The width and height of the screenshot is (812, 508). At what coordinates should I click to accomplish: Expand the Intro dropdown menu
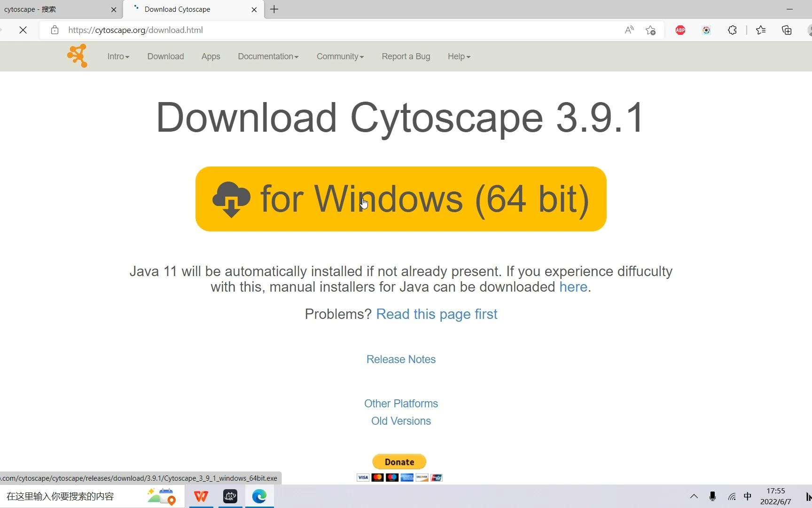(x=118, y=56)
